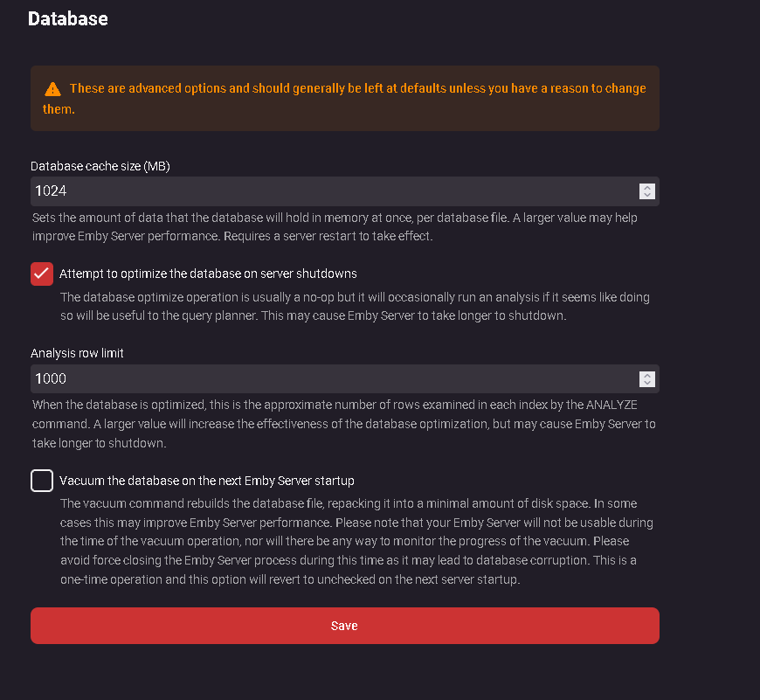Click 'Attempt to optimize the database' label text

[x=208, y=274]
